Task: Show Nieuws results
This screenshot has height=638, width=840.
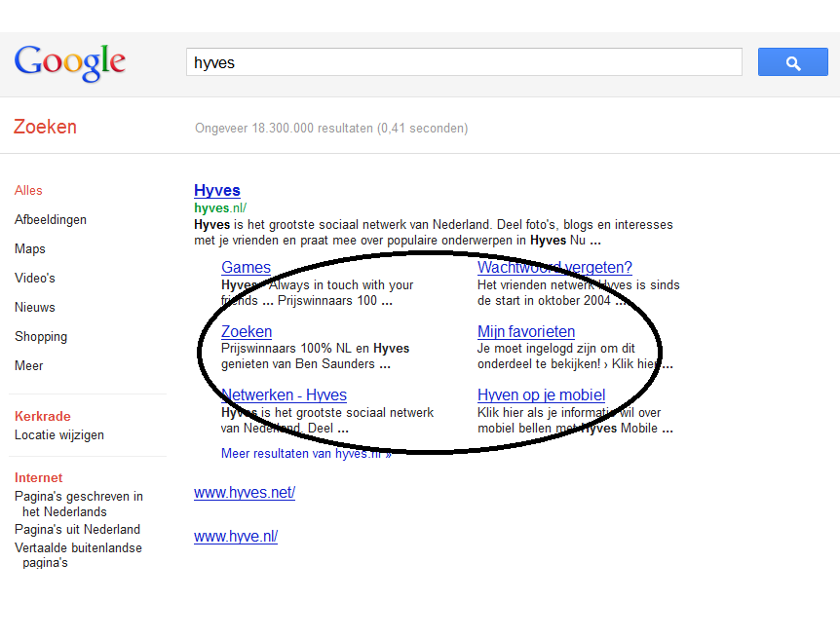Action: pyautogui.click(x=35, y=308)
